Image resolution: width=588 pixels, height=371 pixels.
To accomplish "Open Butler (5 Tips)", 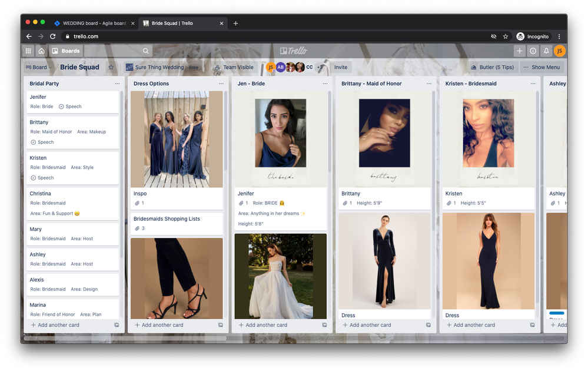I will (493, 67).
